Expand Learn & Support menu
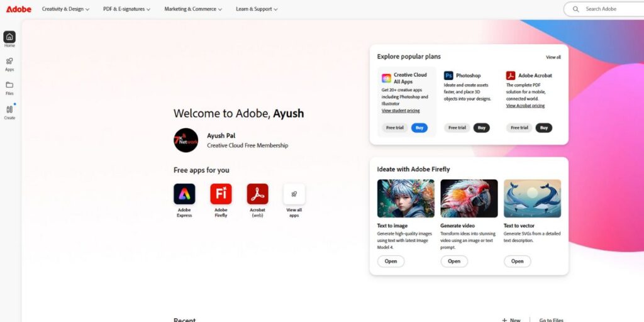 click(257, 9)
